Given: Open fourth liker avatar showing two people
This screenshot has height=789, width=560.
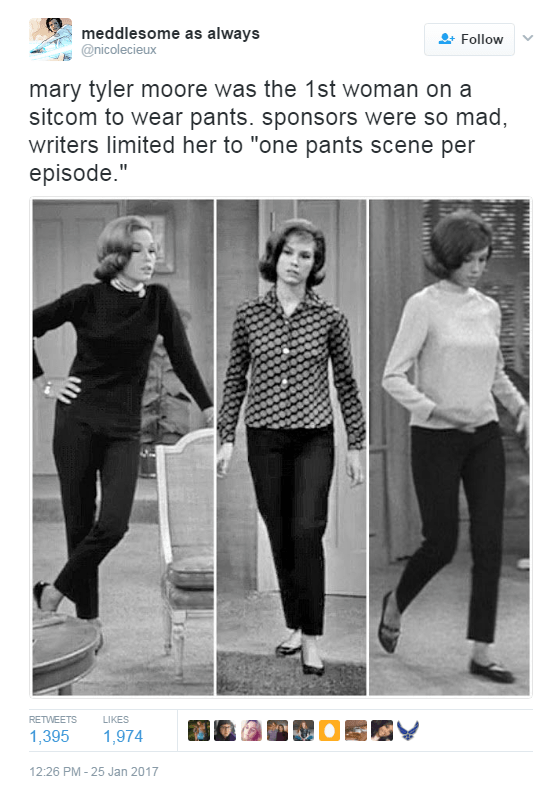Looking at the screenshot, I should click(277, 731).
